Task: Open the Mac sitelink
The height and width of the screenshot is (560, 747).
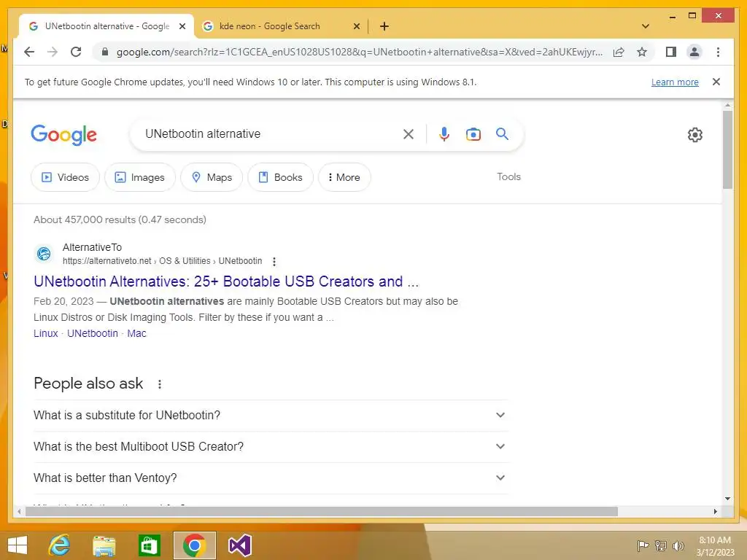Action: (x=136, y=333)
